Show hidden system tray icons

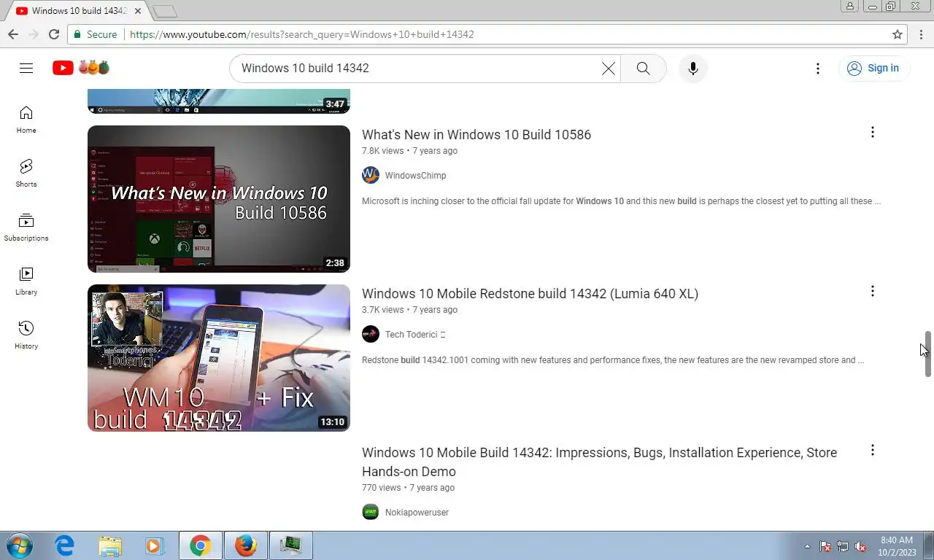coord(807,546)
